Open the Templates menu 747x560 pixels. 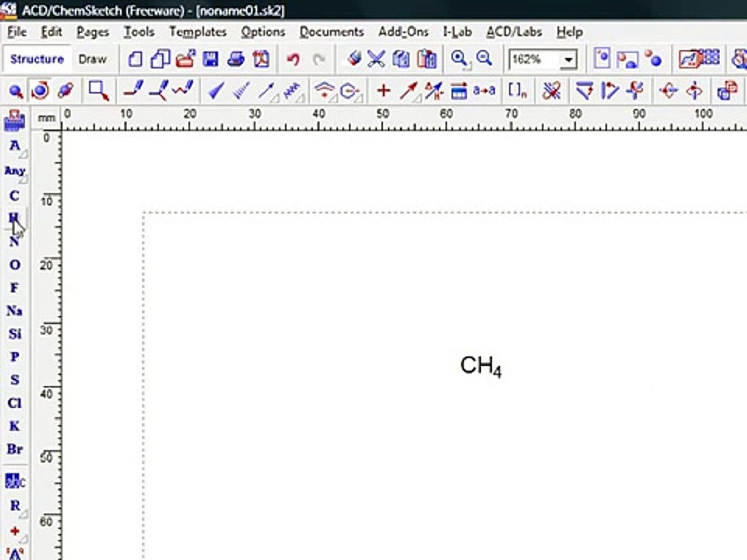(198, 32)
